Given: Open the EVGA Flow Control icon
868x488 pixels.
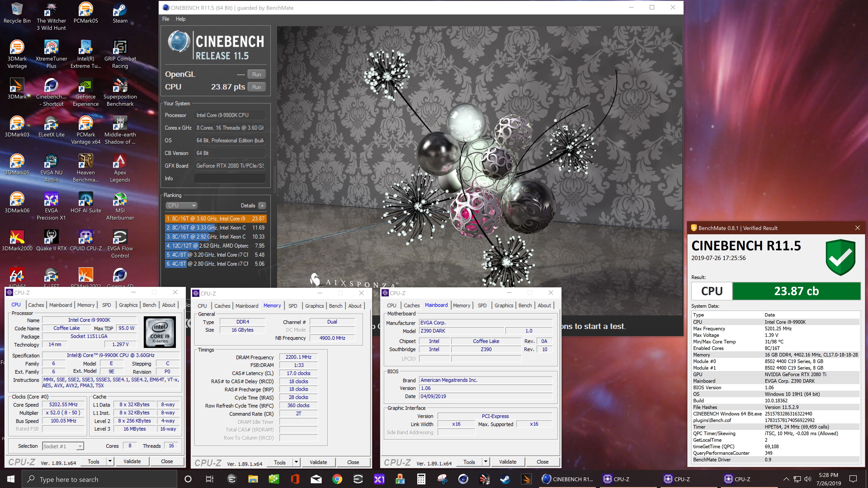Looking at the screenshot, I should point(120,244).
